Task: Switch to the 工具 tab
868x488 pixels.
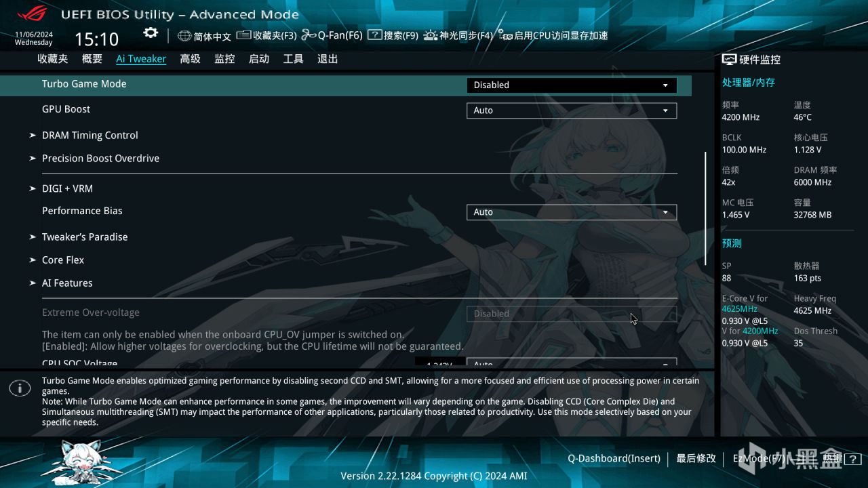Action: click(293, 59)
